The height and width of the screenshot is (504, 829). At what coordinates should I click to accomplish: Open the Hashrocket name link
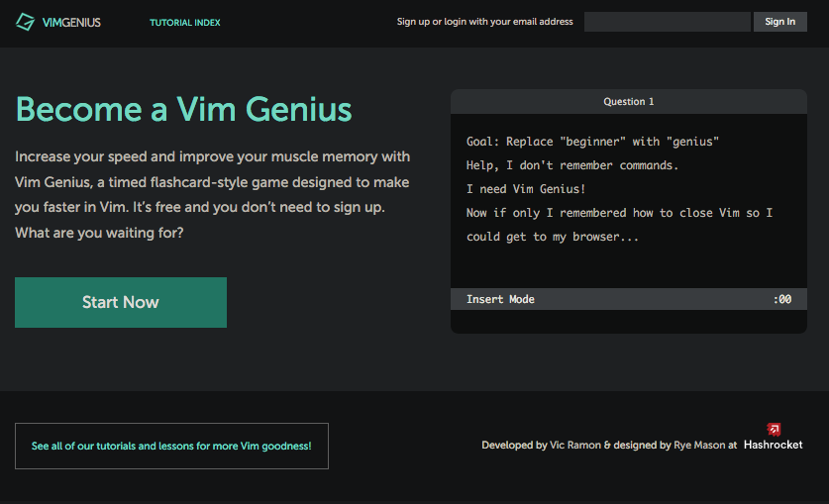773,445
